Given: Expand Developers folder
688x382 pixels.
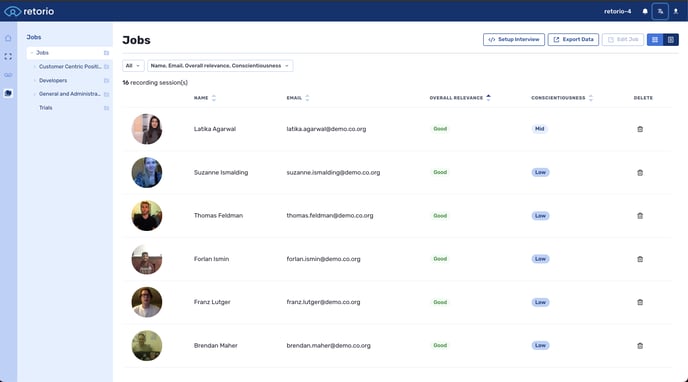Looking at the screenshot, I should [35, 81].
